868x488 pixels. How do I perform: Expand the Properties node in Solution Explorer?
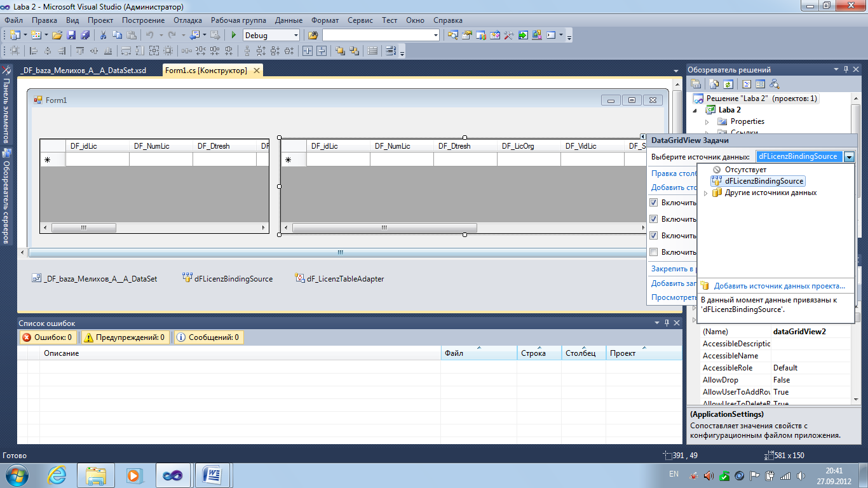707,121
